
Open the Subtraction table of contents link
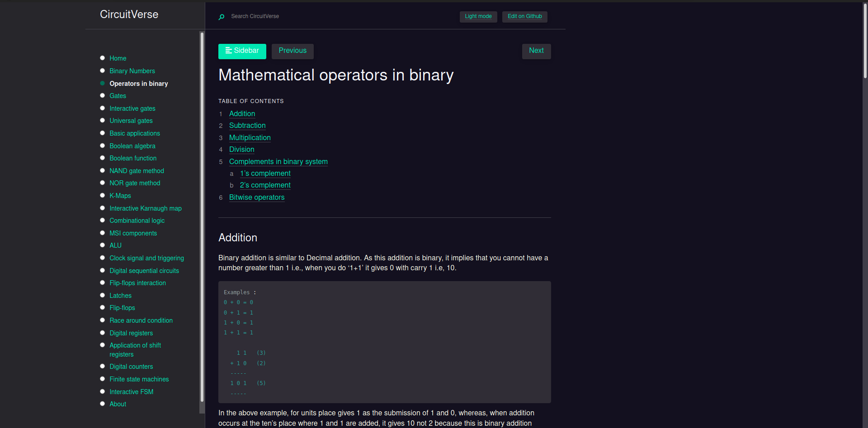click(x=247, y=126)
